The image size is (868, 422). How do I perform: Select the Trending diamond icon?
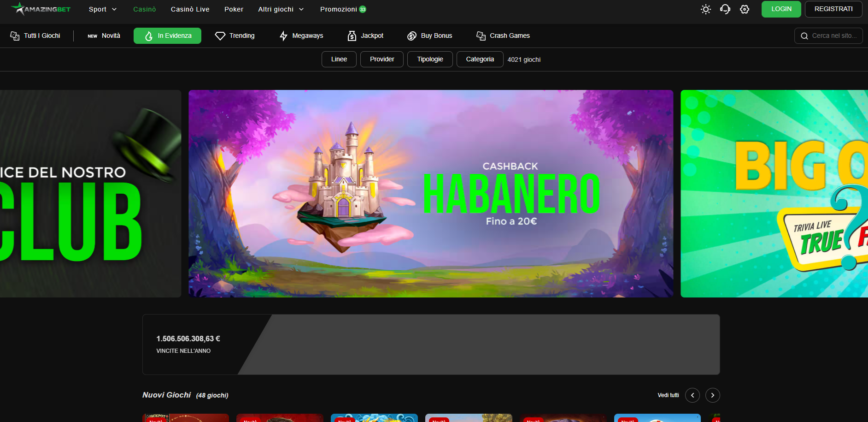click(x=220, y=36)
